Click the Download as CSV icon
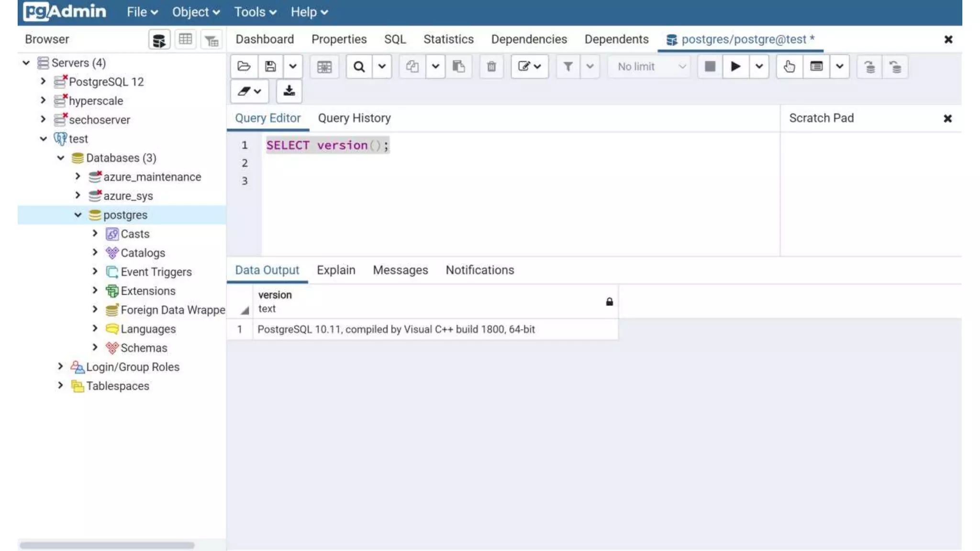 289,91
